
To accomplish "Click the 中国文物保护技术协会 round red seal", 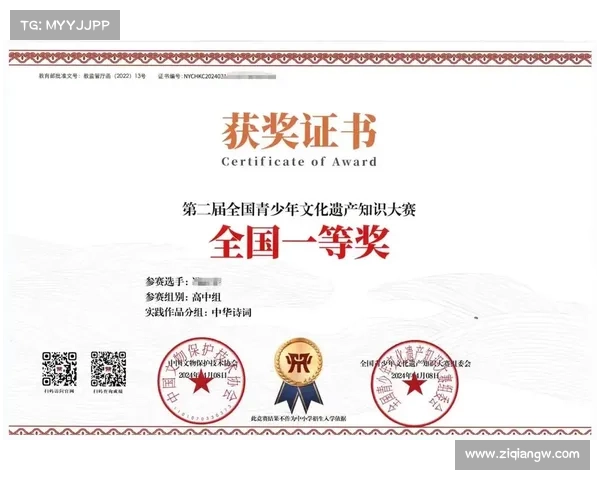I will 202,381.
